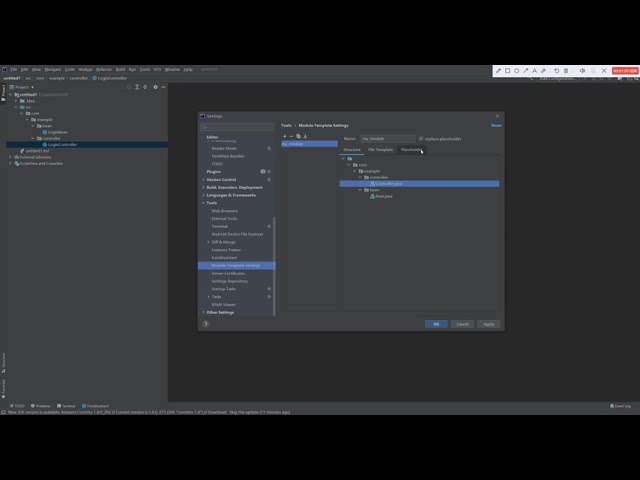Switch to the Placeholder tab
The width and height of the screenshot is (640, 480).
(411, 149)
